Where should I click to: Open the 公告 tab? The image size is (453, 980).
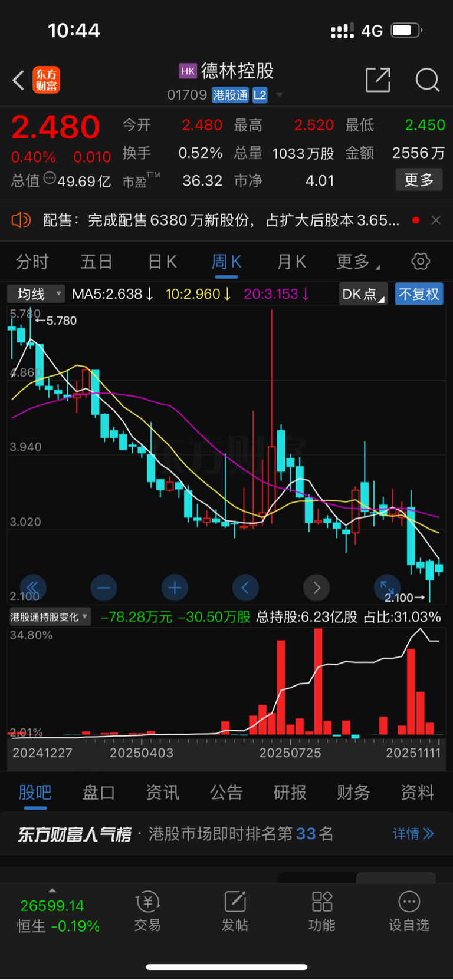tap(226, 793)
